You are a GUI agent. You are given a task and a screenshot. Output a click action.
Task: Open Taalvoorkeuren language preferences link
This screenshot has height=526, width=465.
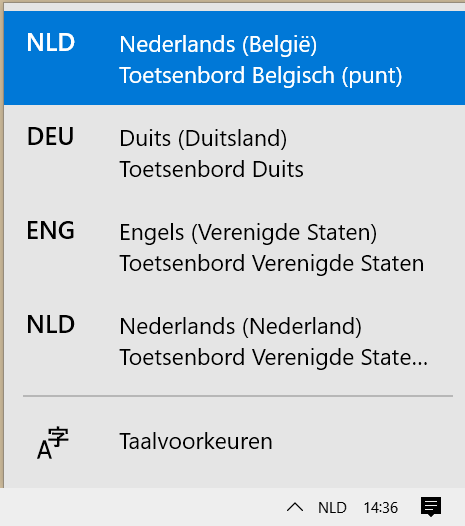click(196, 441)
